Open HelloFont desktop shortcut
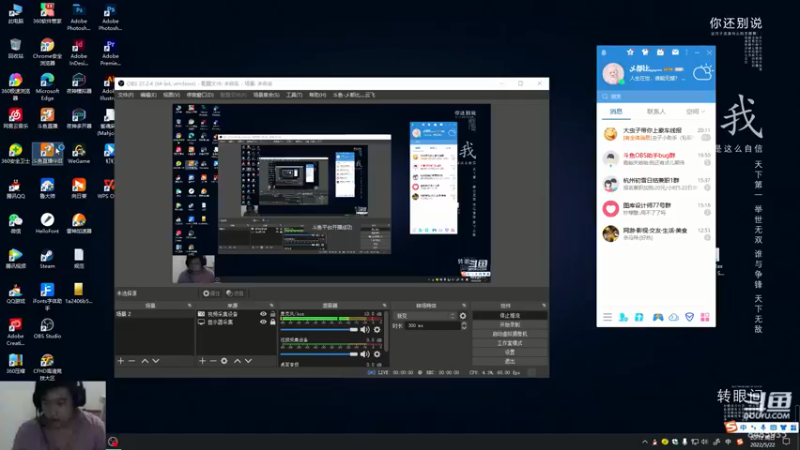The width and height of the screenshot is (800, 450). pos(47,223)
